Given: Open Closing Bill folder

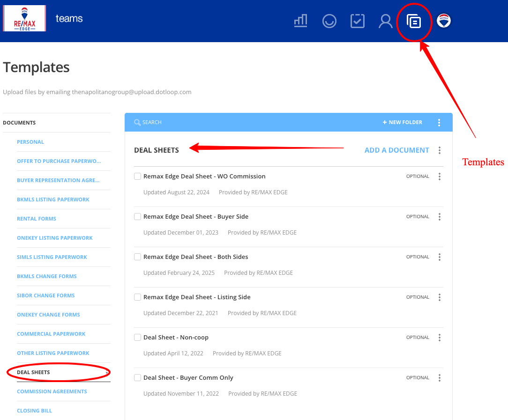Looking at the screenshot, I should pyautogui.click(x=34, y=411).
